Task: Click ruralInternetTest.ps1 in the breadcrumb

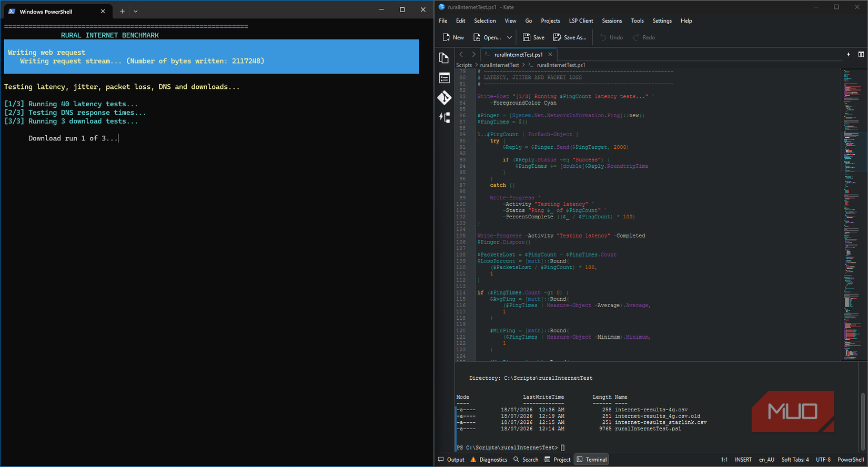Action: pyautogui.click(x=561, y=65)
